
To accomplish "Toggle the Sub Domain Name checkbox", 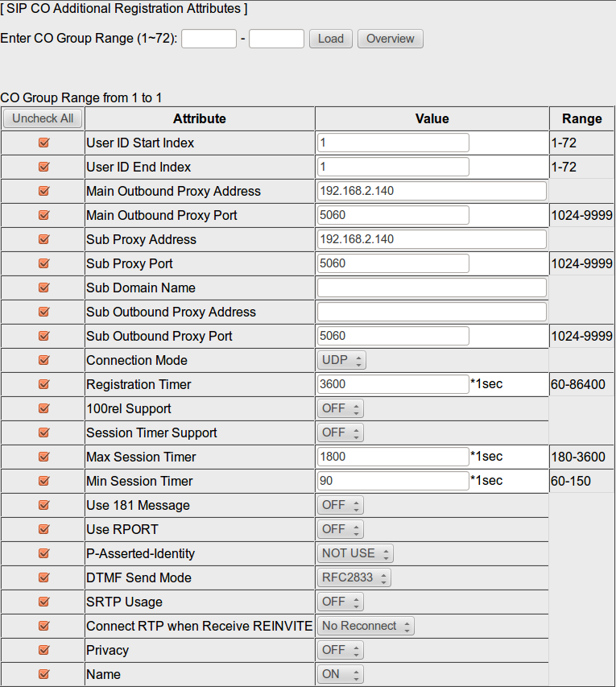I will 43,288.
